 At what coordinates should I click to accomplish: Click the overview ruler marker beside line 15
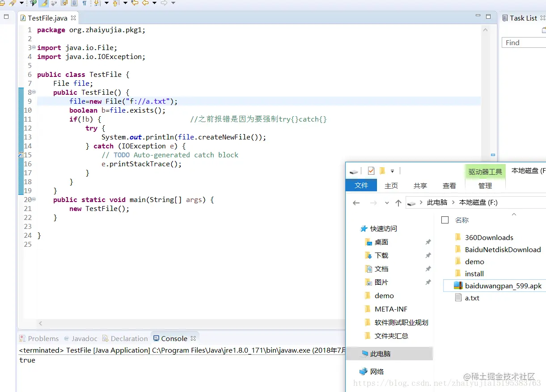pyautogui.click(x=493, y=155)
